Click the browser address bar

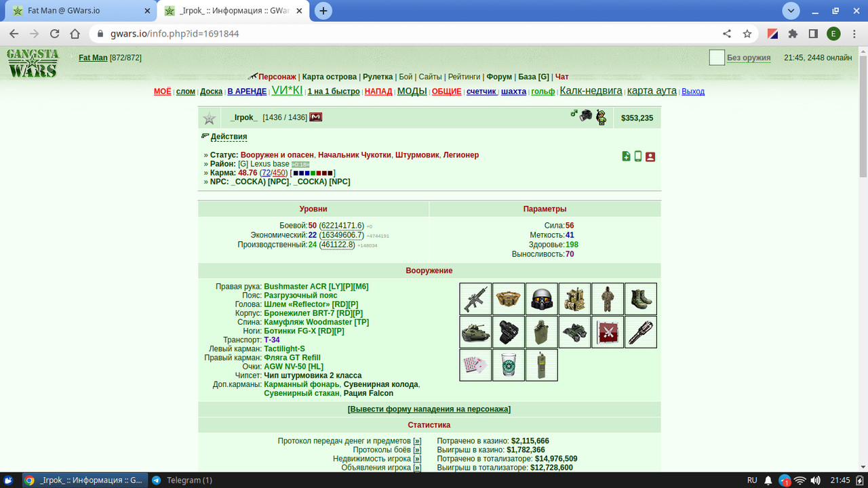pos(407,34)
